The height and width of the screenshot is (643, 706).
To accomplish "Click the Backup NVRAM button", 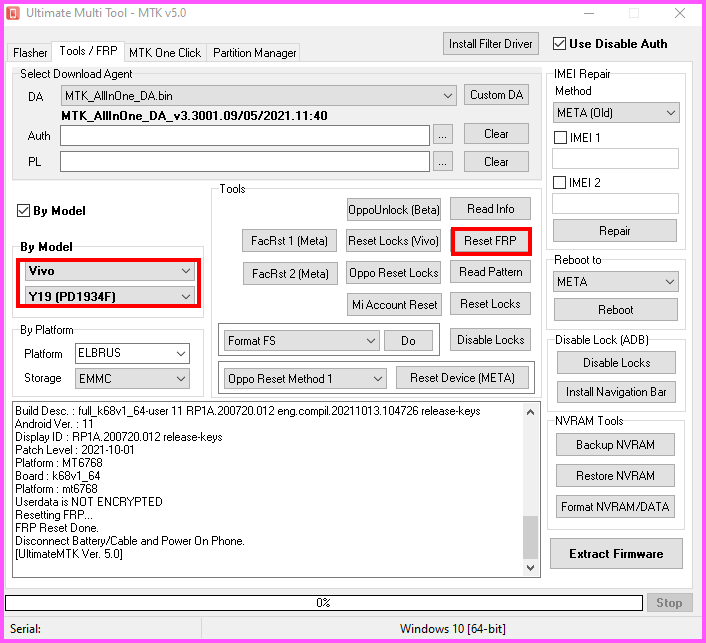I will point(615,444).
